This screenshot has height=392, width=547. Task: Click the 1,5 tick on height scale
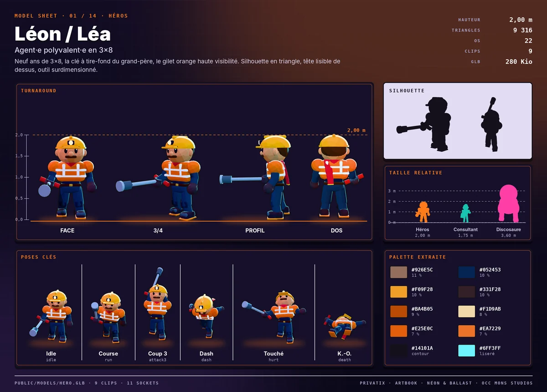[19, 156]
